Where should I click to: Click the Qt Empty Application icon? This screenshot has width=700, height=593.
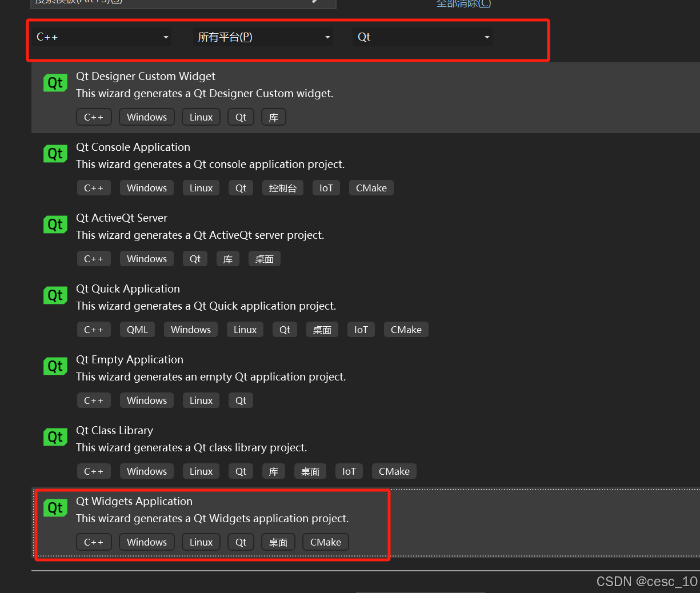pyautogui.click(x=55, y=366)
